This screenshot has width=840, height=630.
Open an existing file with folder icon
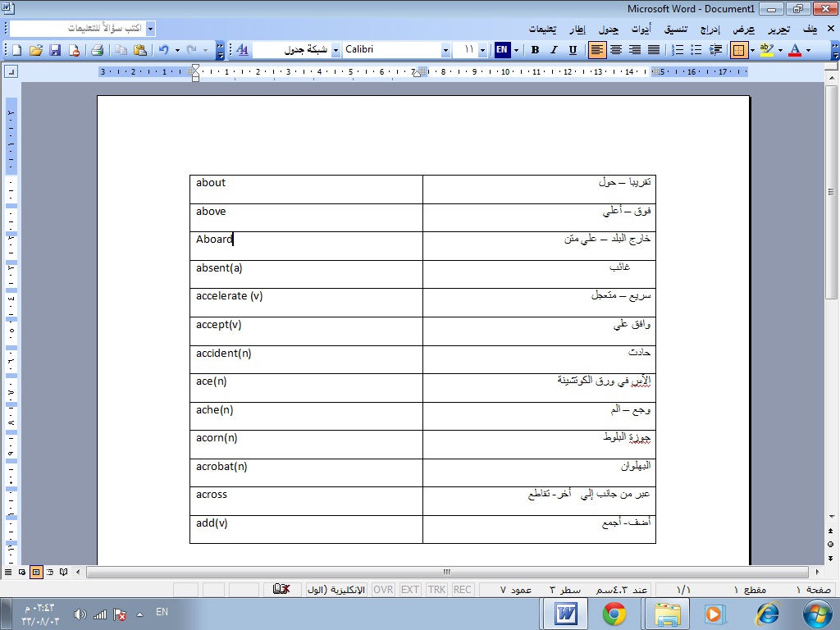pos(36,50)
